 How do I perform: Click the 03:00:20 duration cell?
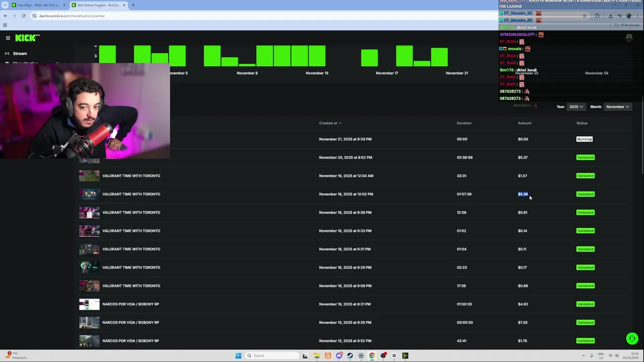coord(464,322)
